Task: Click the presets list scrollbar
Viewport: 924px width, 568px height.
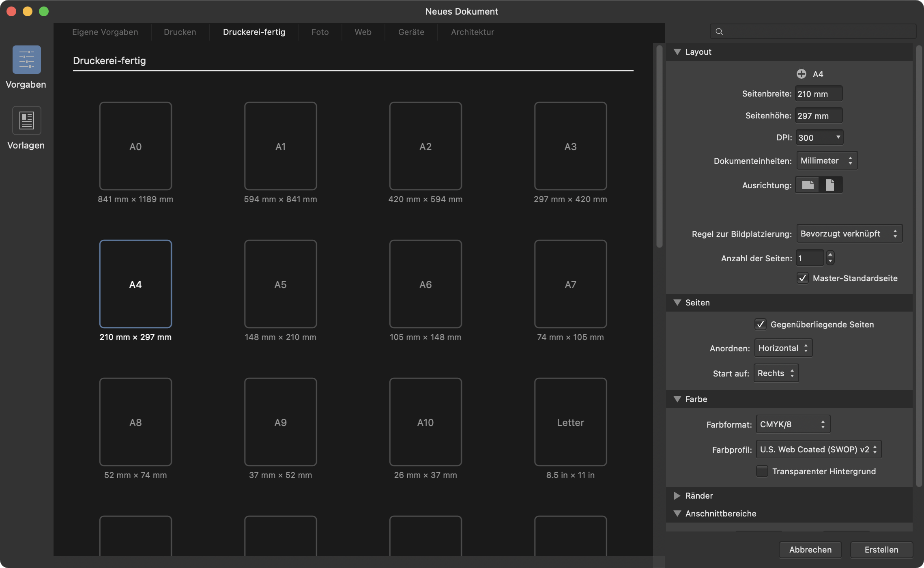Action: point(660,146)
